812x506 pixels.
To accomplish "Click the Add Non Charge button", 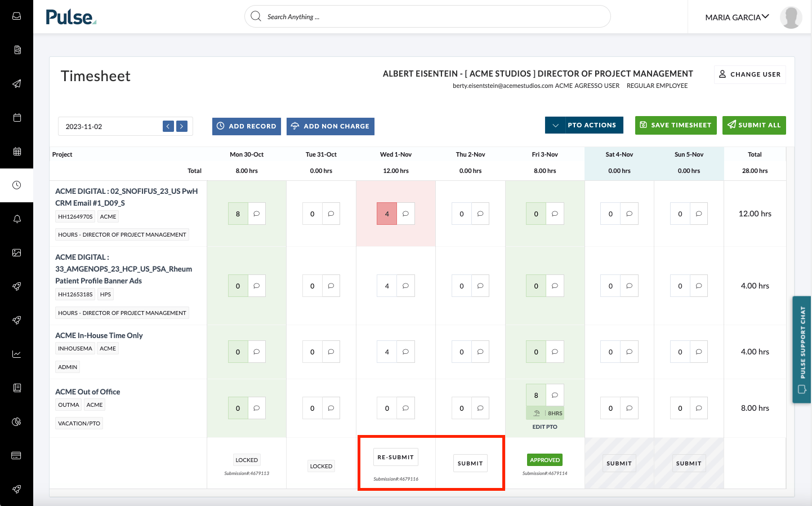I will pos(331,126).
